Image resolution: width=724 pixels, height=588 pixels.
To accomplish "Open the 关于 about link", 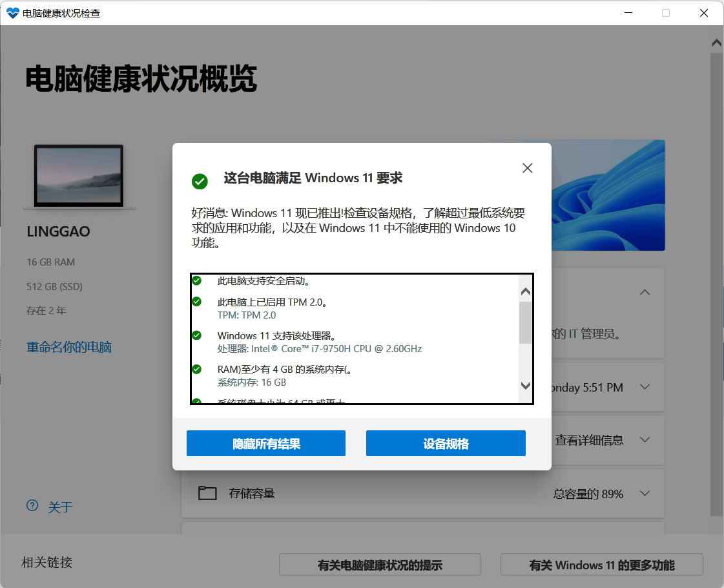I will 61,507.
